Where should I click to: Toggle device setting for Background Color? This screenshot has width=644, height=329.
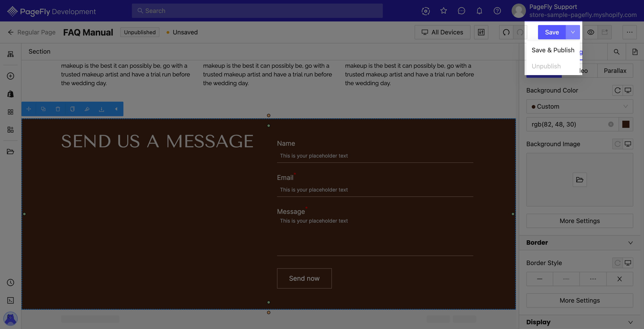[x=628, y=90]
